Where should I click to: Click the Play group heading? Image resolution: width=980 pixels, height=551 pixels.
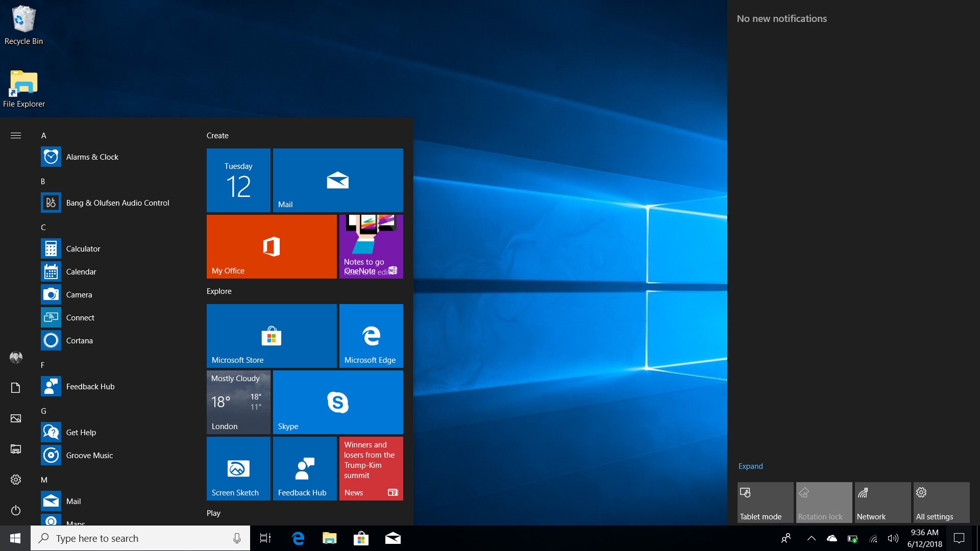213,513
